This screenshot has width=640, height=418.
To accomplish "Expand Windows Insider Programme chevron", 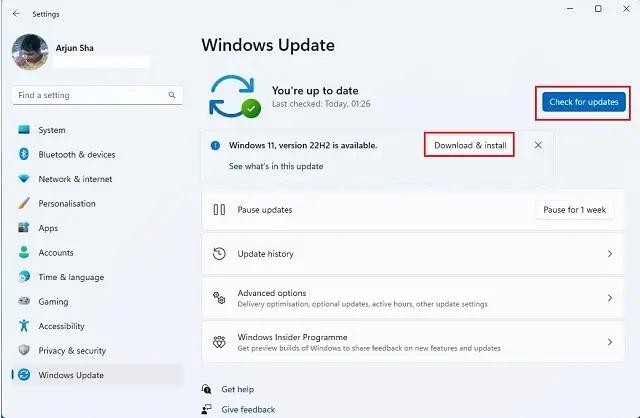I will [x=609, y=342].
